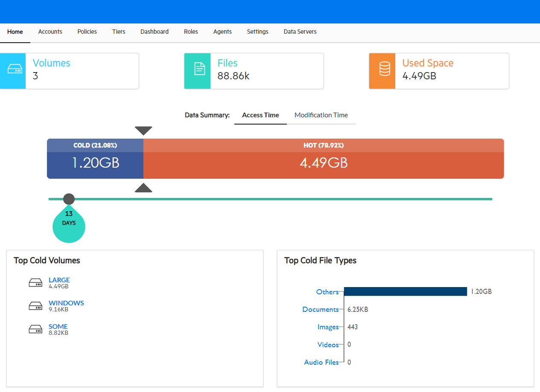Click the Documents file type link
This screenshot has width=540, height=392.
321,310
